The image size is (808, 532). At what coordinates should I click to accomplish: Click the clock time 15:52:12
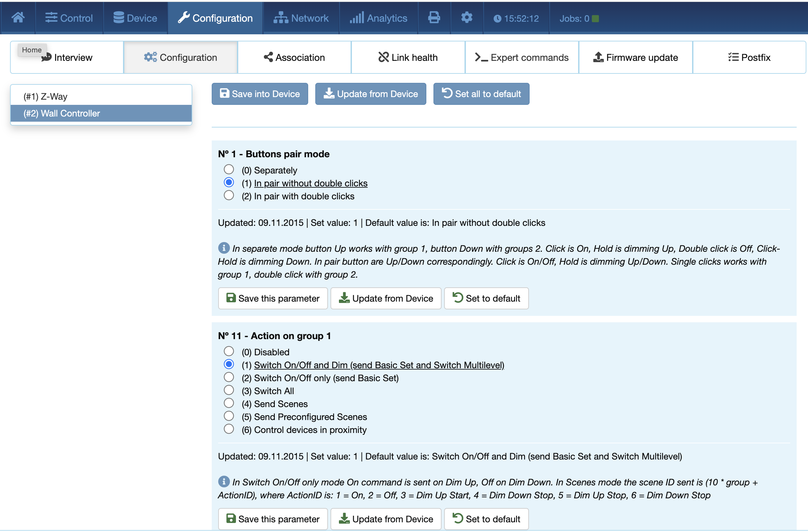coord(516,18)
